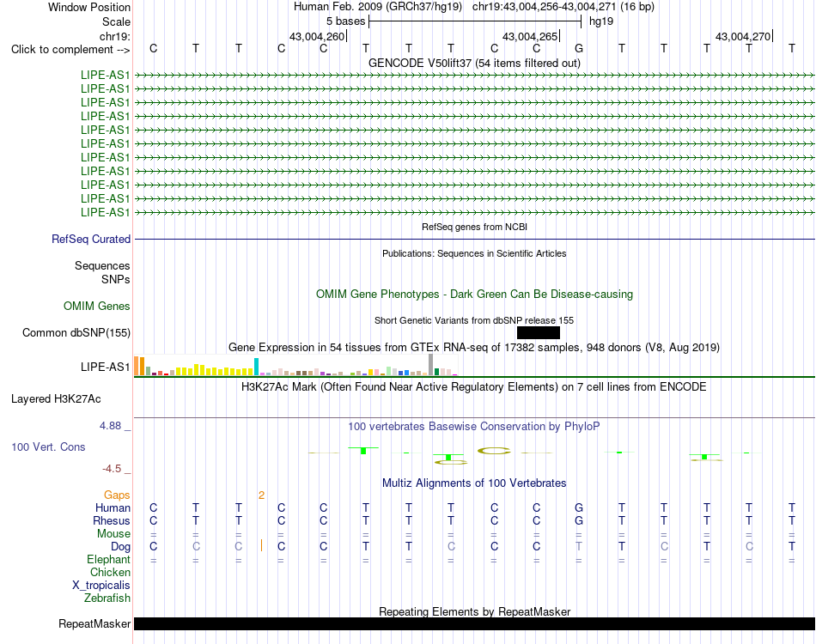Click the LIPE-AS1 label beside the GTEx bar chart

pyautogui.click(x=105, y=368)
